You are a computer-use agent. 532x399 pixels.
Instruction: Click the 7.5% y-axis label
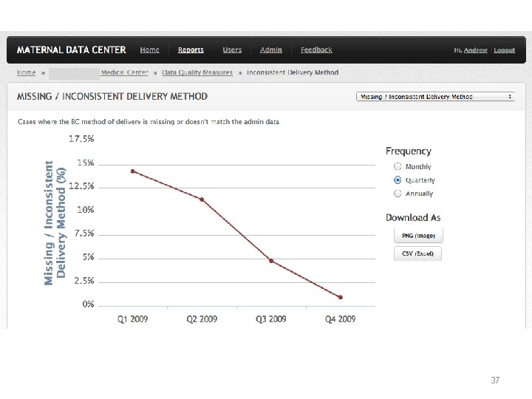(84, 233)
